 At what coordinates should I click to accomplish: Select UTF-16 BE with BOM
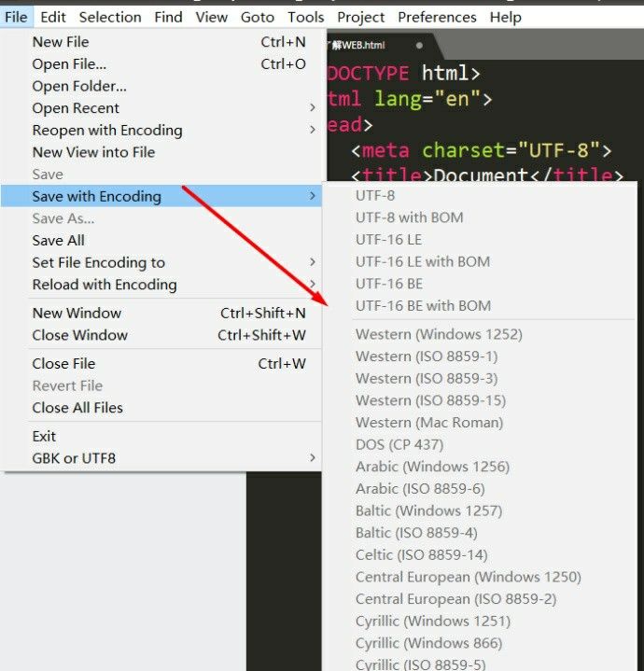tap(479, 306)
